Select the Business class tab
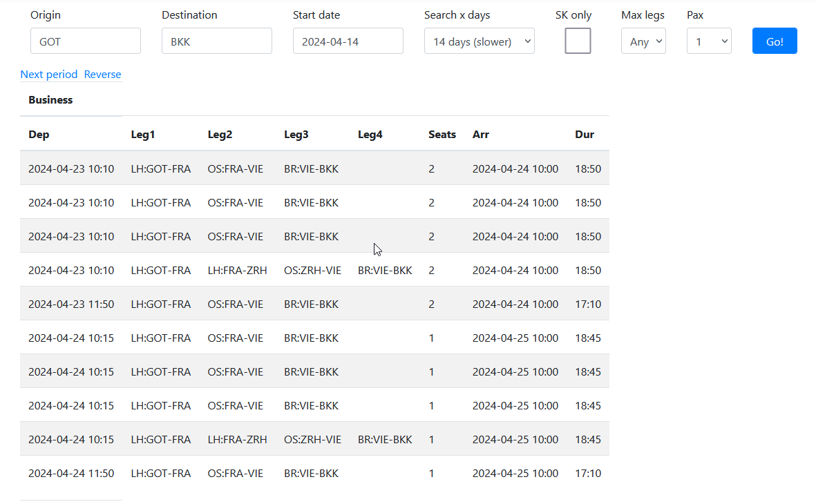Viewport: 816px width, 504px height. tap(50, 100)
